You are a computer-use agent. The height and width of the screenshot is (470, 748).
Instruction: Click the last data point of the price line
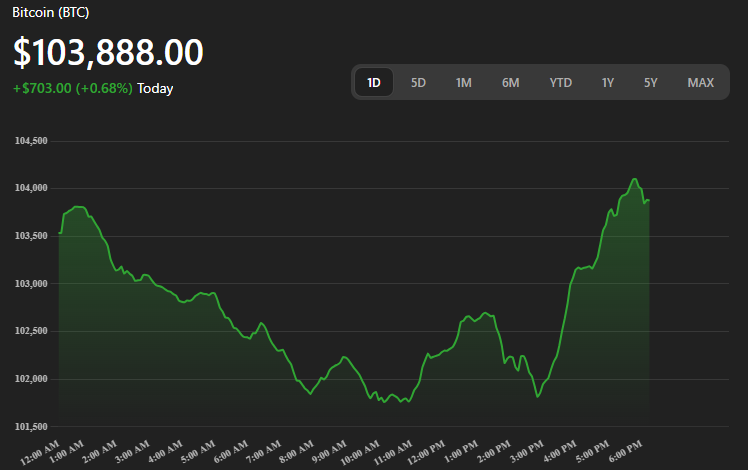[649, 200]
